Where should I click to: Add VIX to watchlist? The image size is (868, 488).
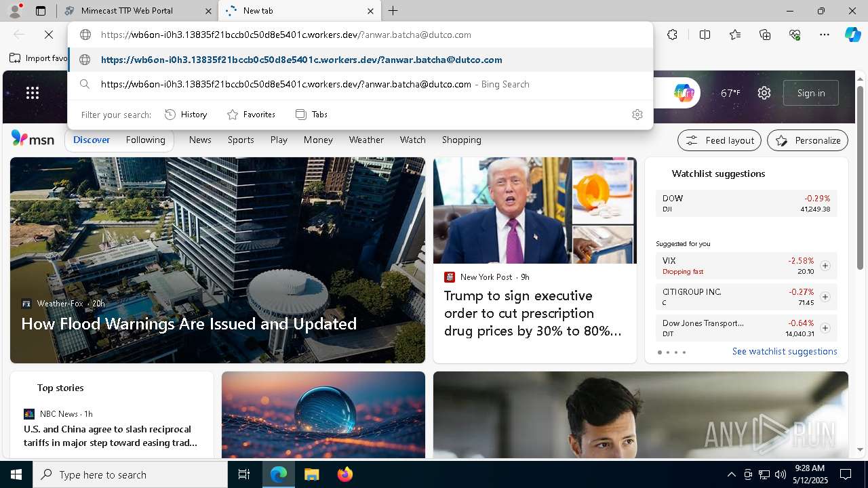[x=825, y=266]
